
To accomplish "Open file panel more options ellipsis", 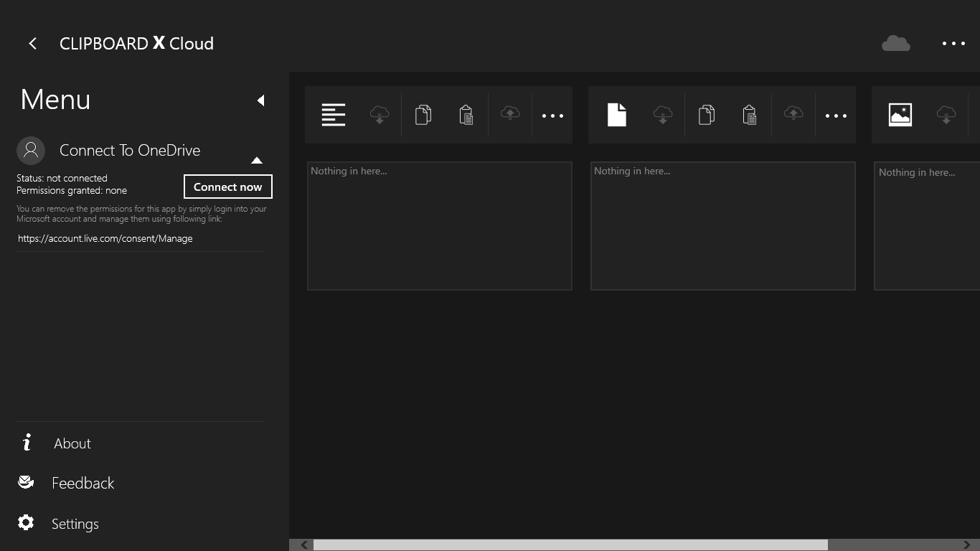I will tap(836, 116).
